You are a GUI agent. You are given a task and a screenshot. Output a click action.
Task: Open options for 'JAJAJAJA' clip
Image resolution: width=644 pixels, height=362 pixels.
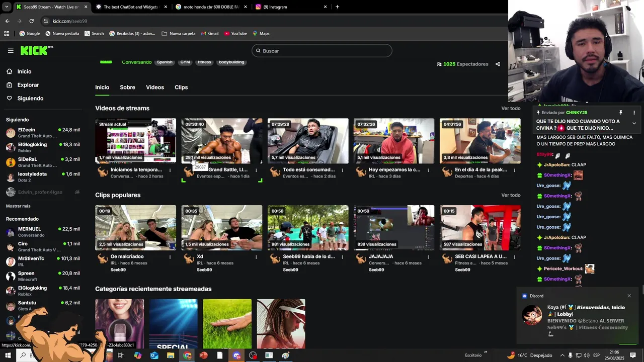[428, 256]
